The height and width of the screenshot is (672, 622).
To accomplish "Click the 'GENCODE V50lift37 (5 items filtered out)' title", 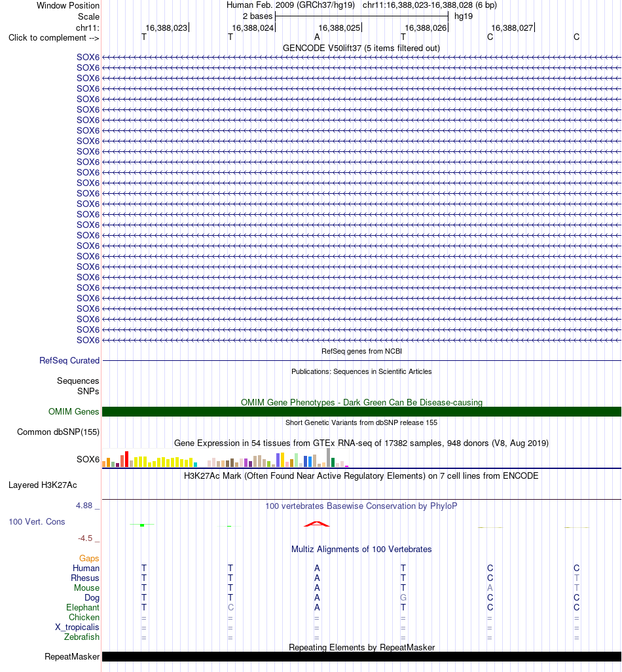I will click(x=361, y=48).
